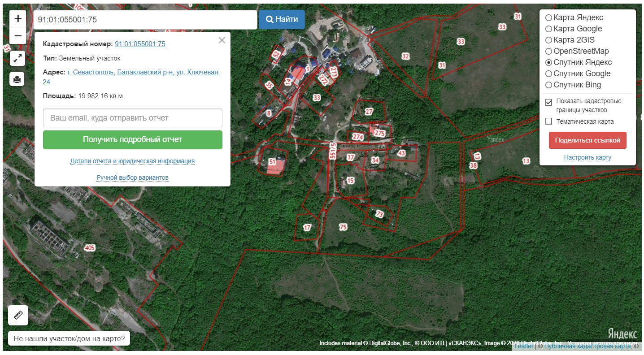
Task: Open the cadastral number link 91:01:055001:75
Action: point(140,44)
